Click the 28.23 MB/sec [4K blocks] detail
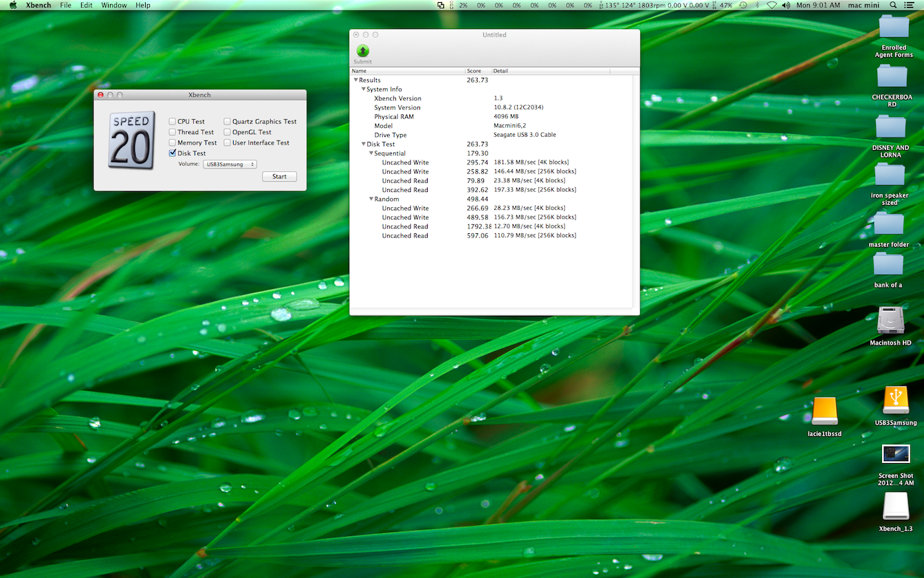This screenshot has height=578, width=924. point(529,208)
